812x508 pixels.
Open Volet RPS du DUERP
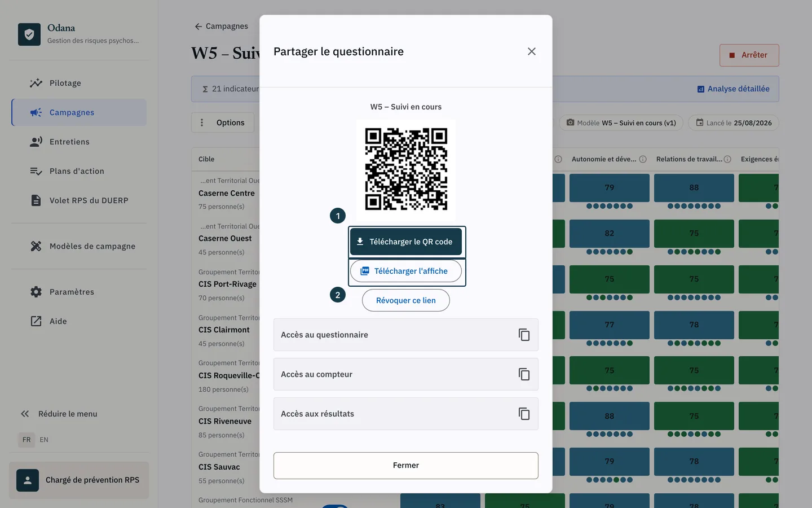click(79, 200)
